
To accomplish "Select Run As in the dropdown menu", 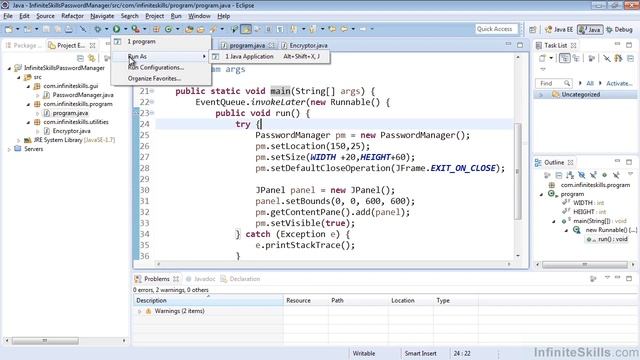I will (x=161, y=56).
